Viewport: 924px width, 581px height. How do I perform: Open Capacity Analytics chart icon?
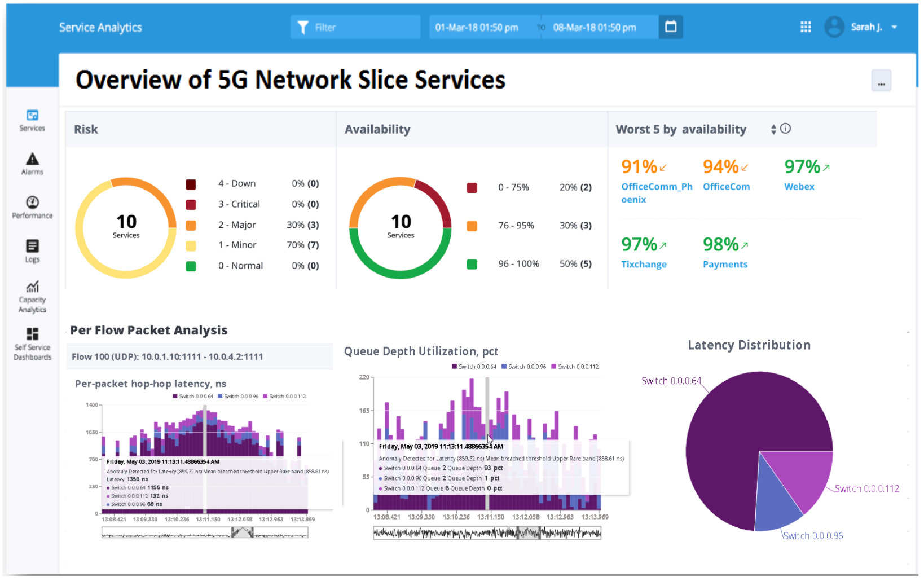click(x=32, y=287)
